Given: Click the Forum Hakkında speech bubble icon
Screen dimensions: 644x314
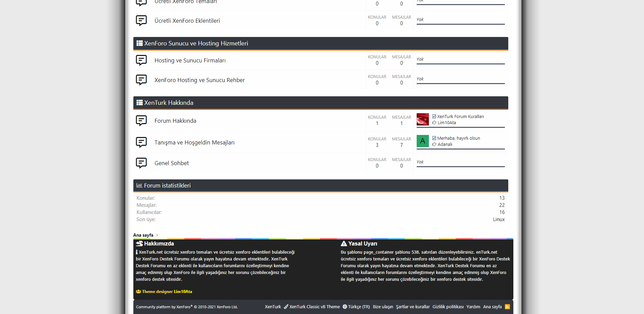Looking at the screenshot, I should (141, 121).
